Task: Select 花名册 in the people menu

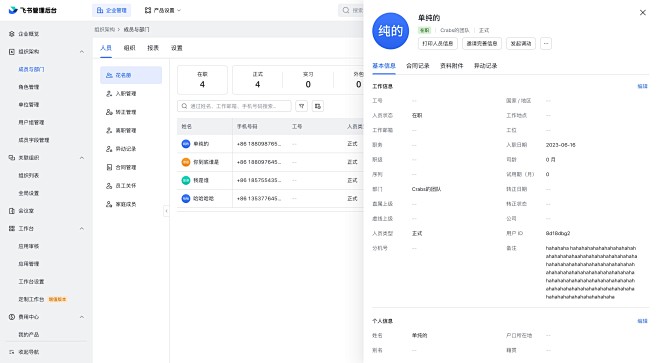Action: coord(131,75)
